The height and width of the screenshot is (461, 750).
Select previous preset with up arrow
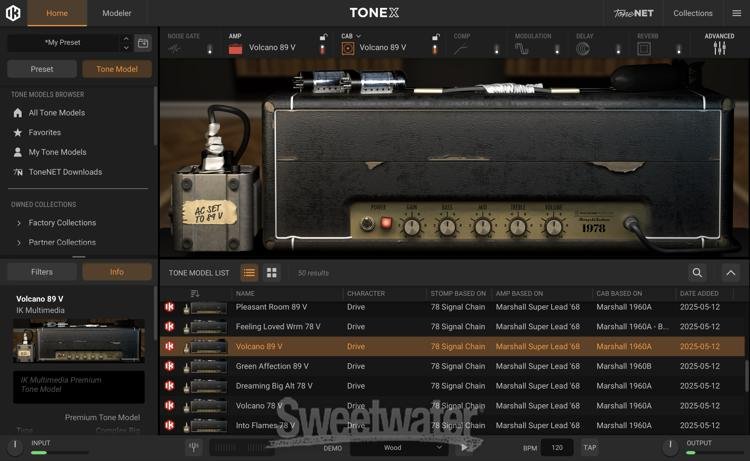click(126, 38)
